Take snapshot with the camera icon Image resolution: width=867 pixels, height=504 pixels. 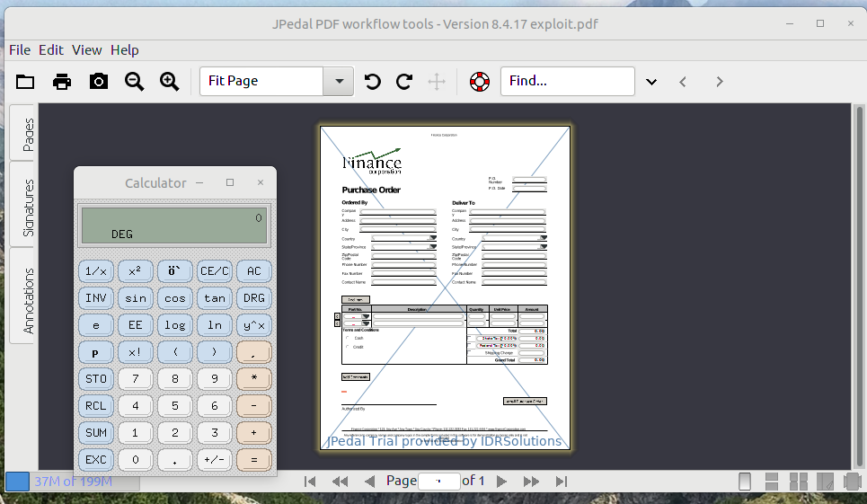click(x=99, y=81)
